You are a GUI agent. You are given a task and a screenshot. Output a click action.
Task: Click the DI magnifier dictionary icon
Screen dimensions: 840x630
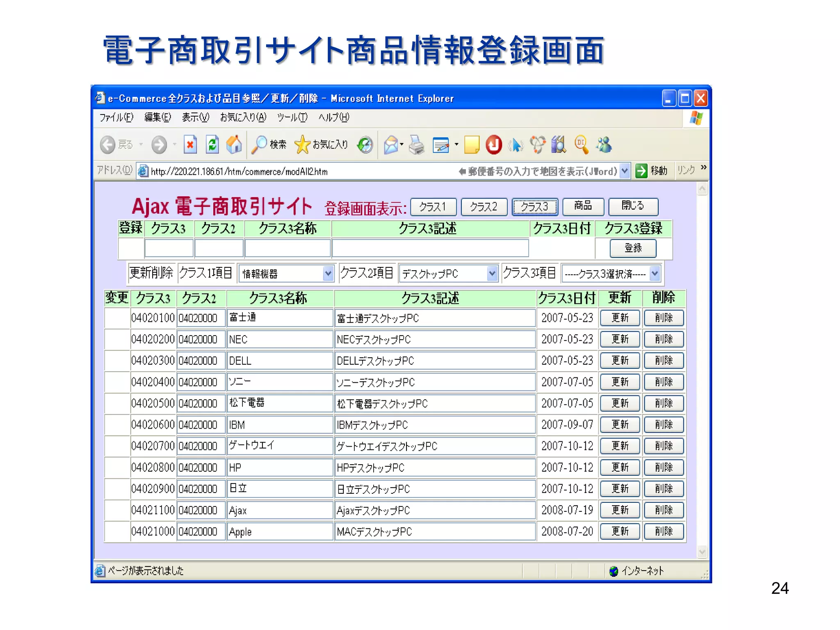582,145
